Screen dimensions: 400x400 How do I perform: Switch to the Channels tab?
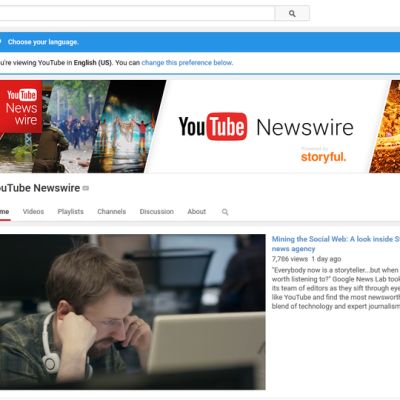pos(112,211)
